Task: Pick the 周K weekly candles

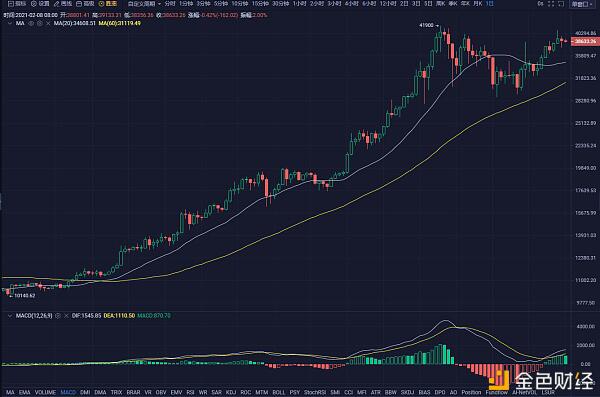Action: 441,4
